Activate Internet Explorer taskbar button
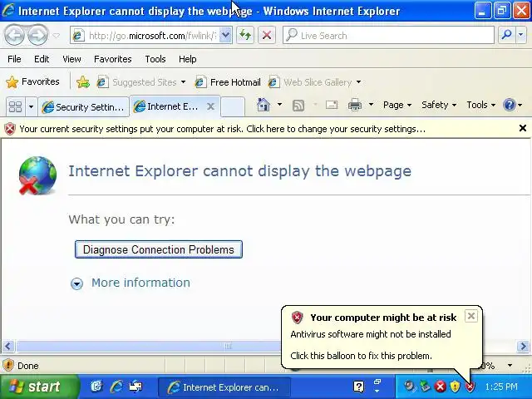This screenshot has height=399, width=532. coord(224,387)
